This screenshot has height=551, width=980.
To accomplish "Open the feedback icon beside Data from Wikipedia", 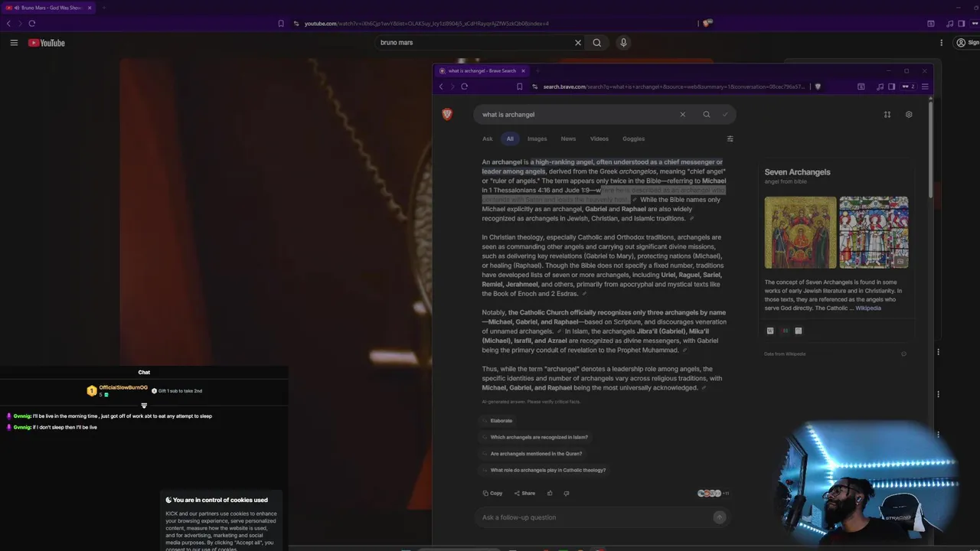I will pos(903,354).
